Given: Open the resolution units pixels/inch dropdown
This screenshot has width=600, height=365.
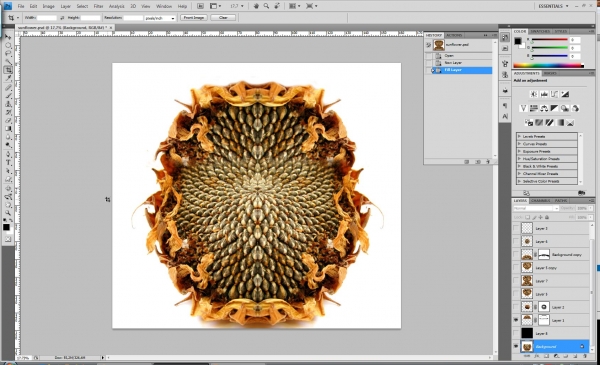Looking at the screenshot, I should click(160, 18).
